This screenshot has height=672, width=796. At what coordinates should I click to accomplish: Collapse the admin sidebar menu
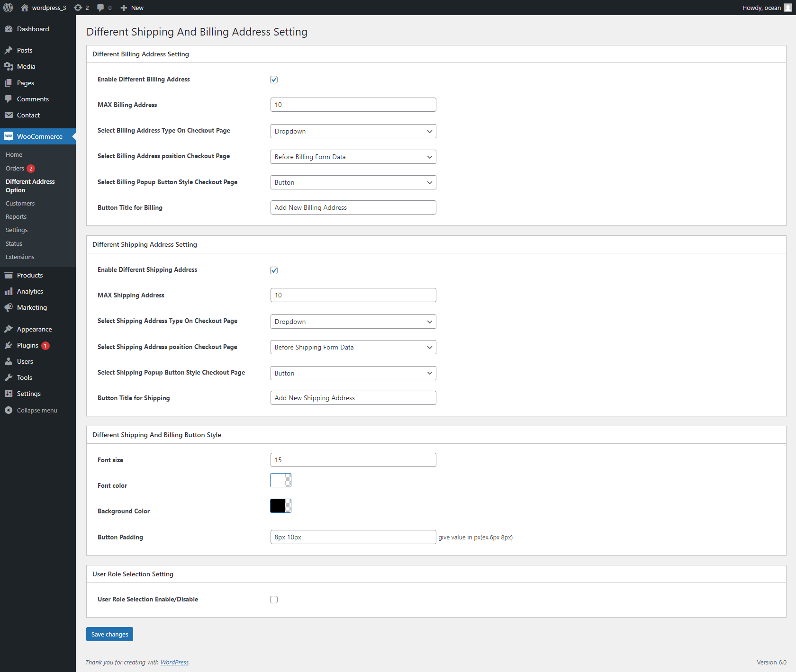coord(36,410)
